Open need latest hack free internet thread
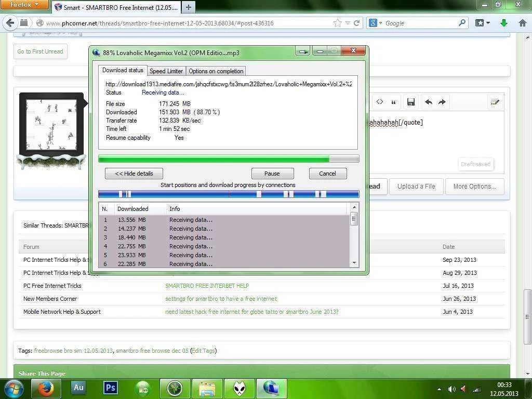 coord(252,312)
